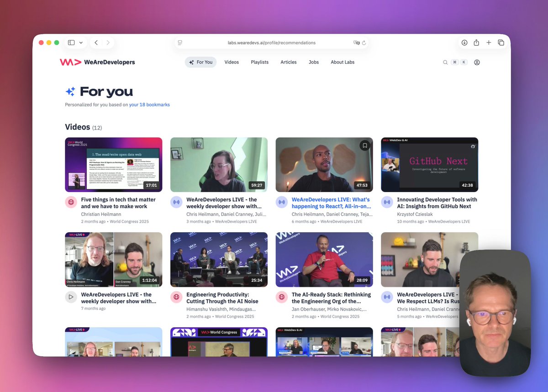Open the Playlists nav item
The width and height of the screenshot is (548, 392).
259,62
